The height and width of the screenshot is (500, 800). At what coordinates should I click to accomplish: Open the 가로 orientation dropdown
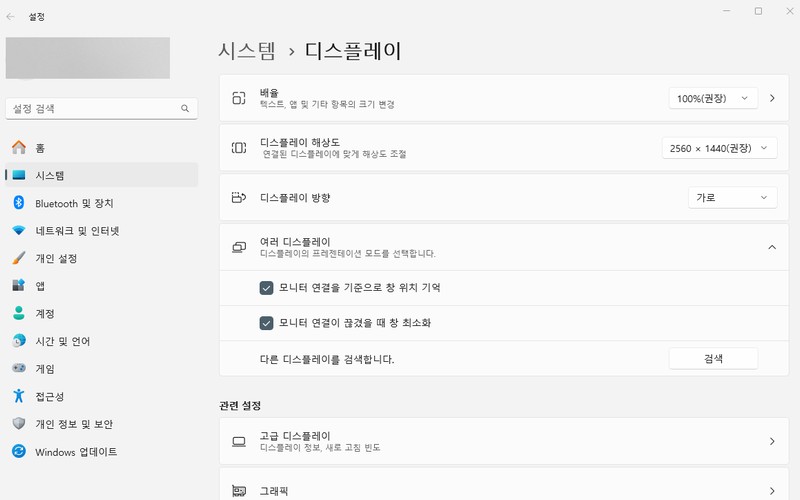(733, 197)
